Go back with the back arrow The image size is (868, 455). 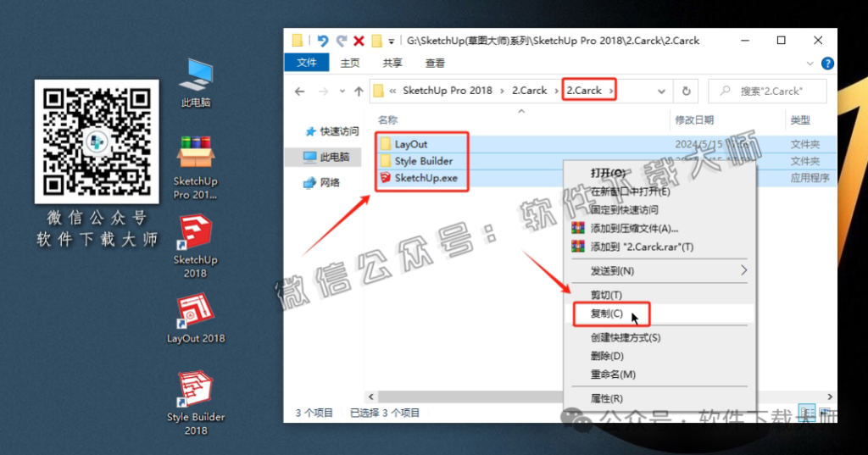pos(299,92)
